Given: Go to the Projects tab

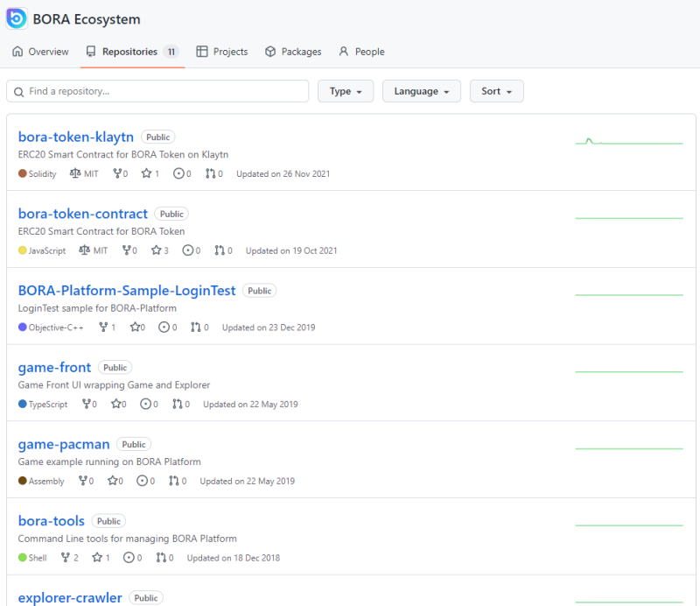Looking at the screenshot, I should click(222, 52).
